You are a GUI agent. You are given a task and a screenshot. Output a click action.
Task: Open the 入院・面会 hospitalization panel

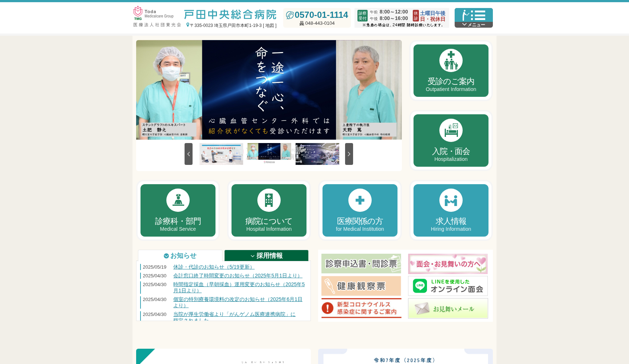[451, 141]
